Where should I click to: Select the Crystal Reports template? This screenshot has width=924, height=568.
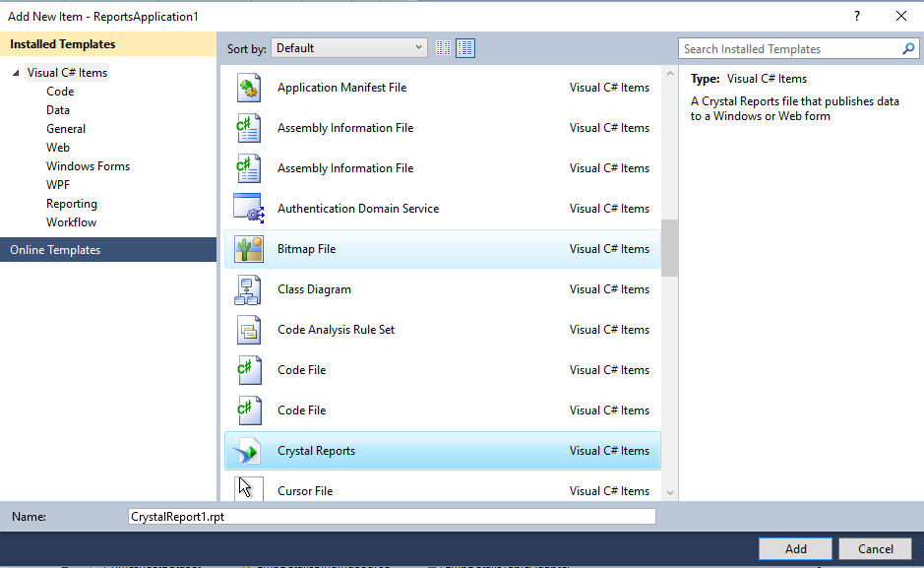tap(443, 451)
